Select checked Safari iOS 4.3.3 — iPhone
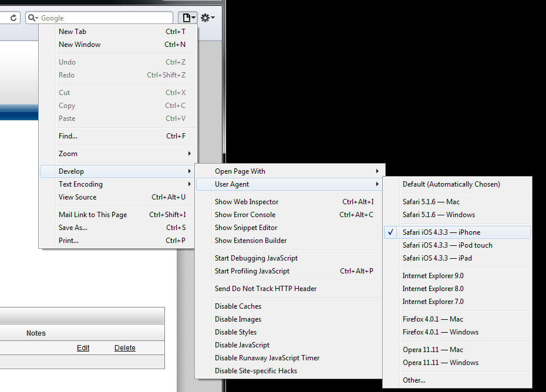The height and width of the screenshot is (392, 546). point(457,232)
